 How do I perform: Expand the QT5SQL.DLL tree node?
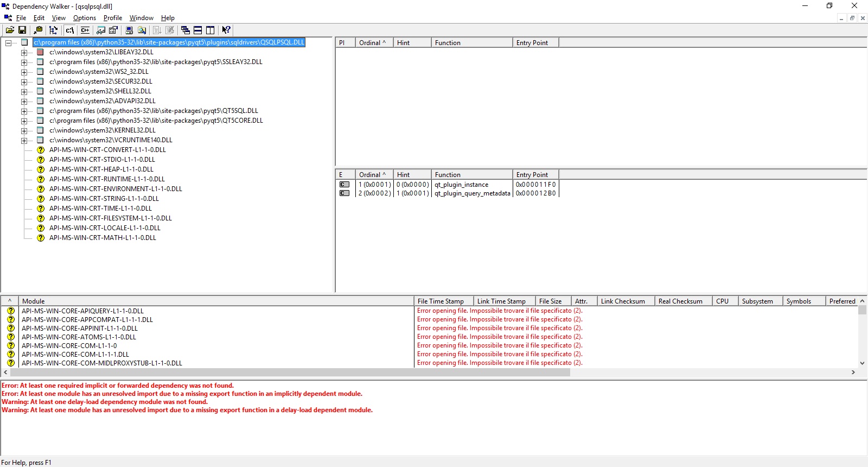coord(24,111)
